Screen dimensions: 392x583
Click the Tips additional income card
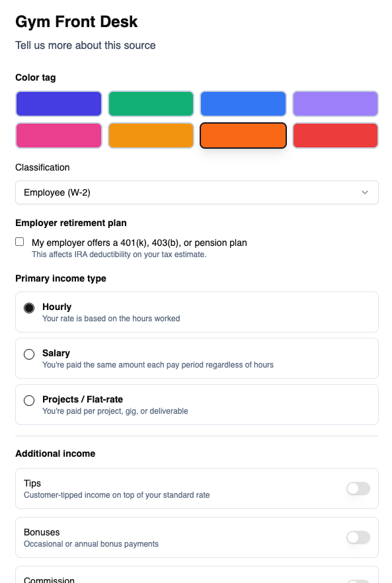[197, 488]
